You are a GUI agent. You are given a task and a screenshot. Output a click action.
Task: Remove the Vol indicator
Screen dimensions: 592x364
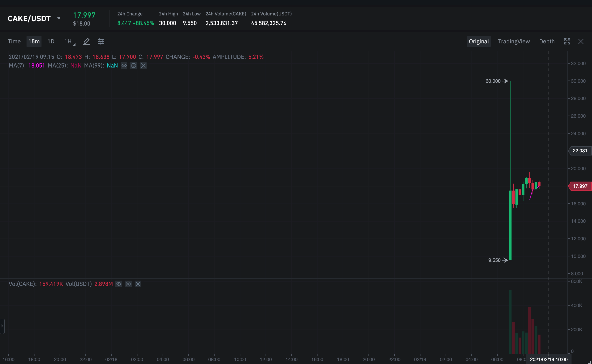tap(138, 284)
